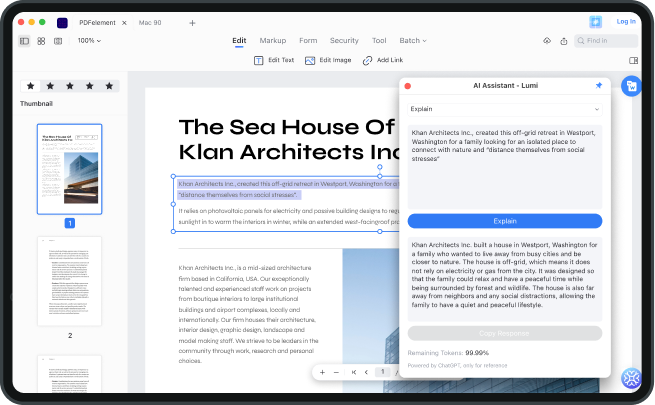Switch to the Edit tab
655x405 pixels.
pos(239,40)
